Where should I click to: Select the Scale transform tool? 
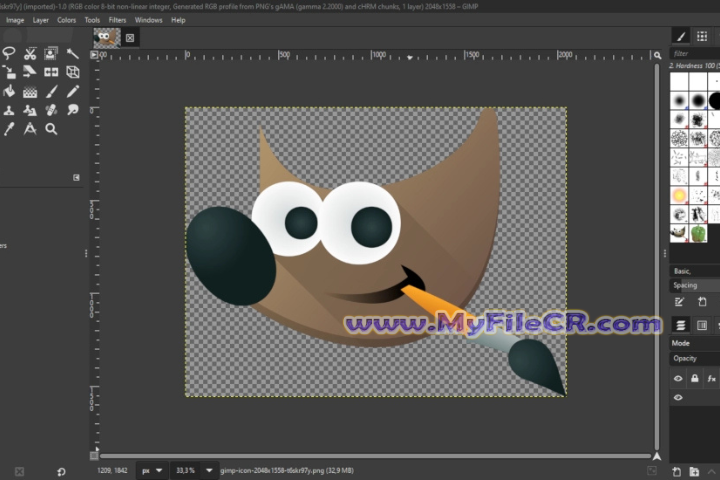point(9,72)
